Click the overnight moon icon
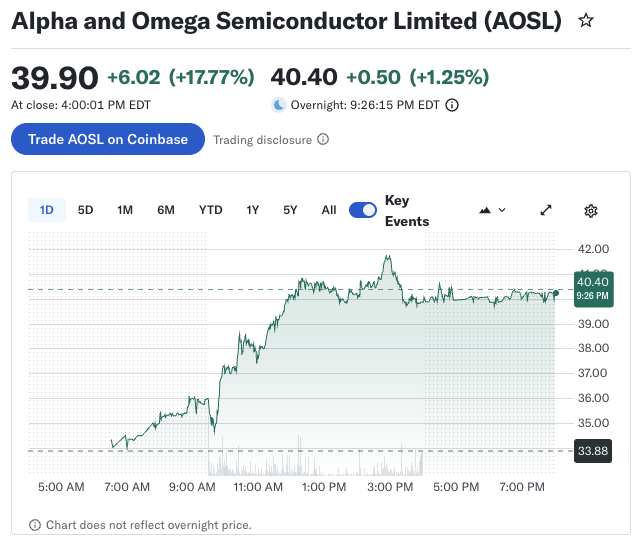 click(x=279, y=105)
